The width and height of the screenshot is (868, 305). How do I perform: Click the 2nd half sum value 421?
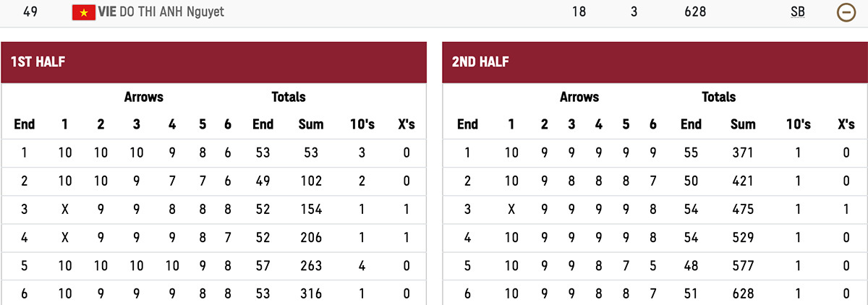tap(743, 181)
